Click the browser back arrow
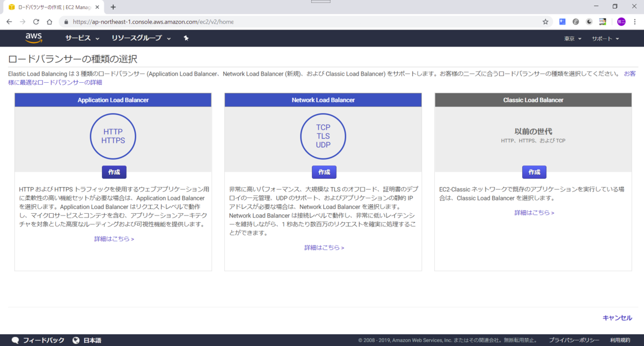The width and height of the screenshot is (644, 346). (9, 21)
